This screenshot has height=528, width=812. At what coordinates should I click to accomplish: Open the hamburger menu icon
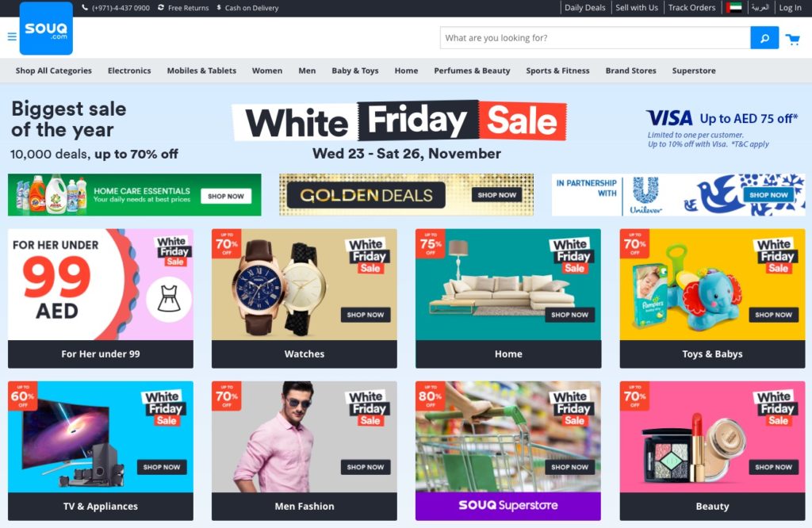12,36
